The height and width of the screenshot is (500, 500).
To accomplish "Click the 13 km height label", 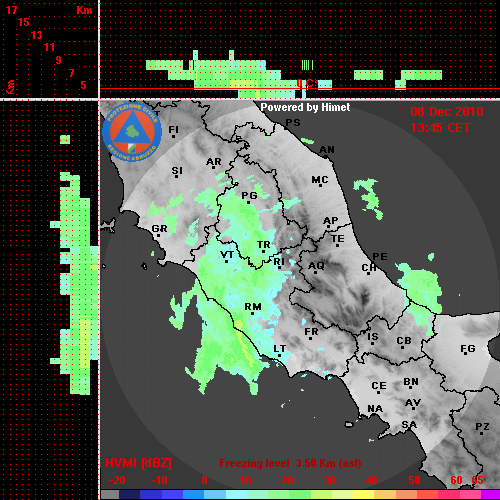I will click(x=37, y=35).
